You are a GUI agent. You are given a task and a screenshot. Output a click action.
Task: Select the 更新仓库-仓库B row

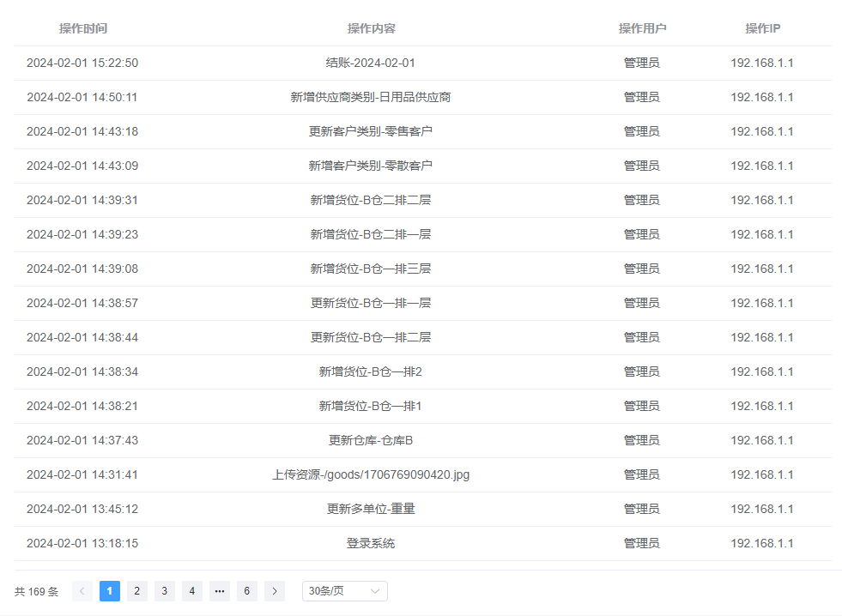(371, 440)
